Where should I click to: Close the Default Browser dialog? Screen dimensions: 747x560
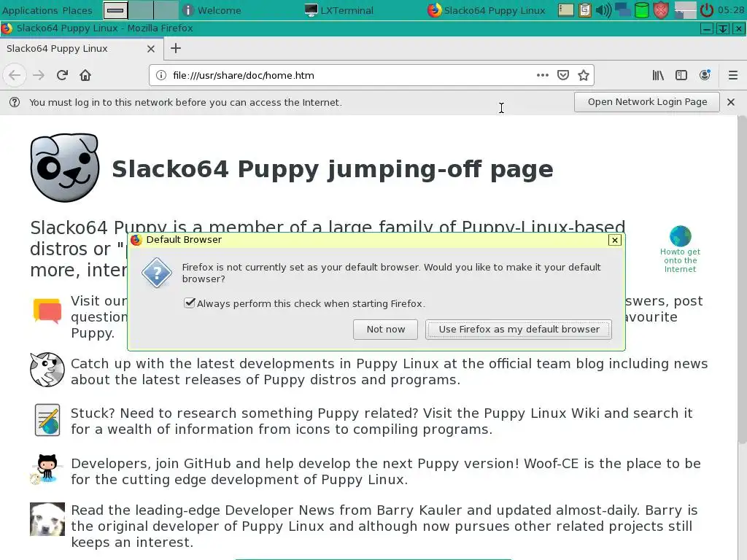[614, 240]
